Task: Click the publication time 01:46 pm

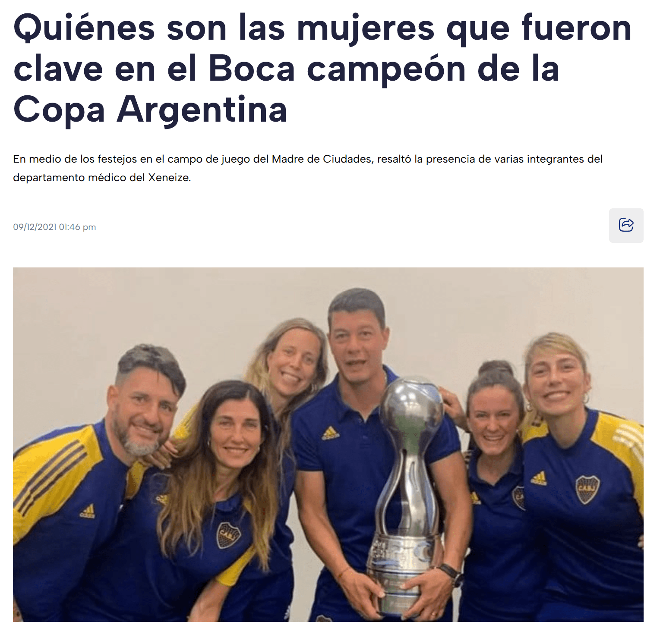Action: [78, 227]
